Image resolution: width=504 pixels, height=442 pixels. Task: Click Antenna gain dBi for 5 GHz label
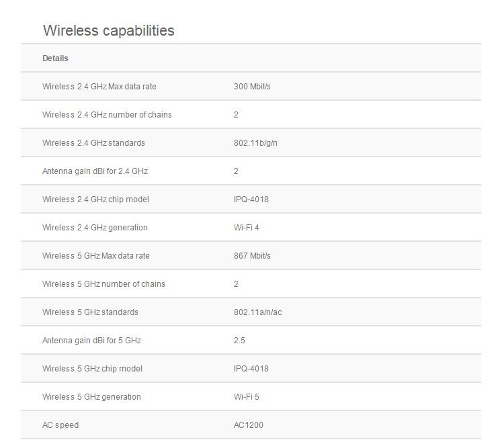coord(91,341)
